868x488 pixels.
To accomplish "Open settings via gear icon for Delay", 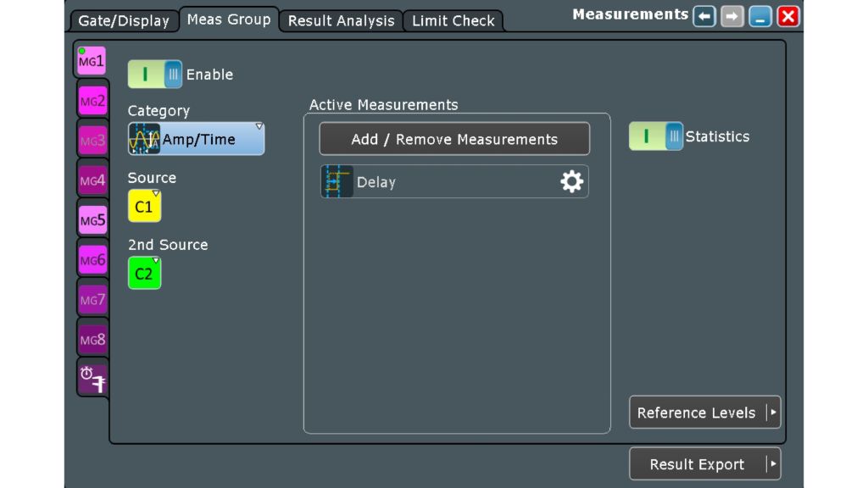I will click(x=570, y=180).
